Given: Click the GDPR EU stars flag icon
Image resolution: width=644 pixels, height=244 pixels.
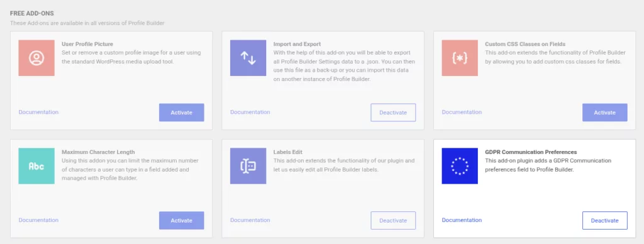Looking at the screenshot, I should coord(460,166).
